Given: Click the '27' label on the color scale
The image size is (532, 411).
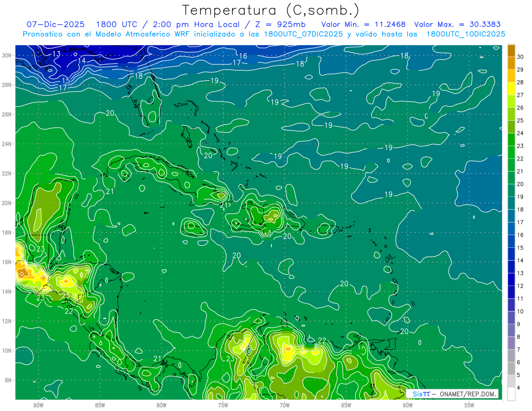Looking at the screenshot, I should coord(520,95).
